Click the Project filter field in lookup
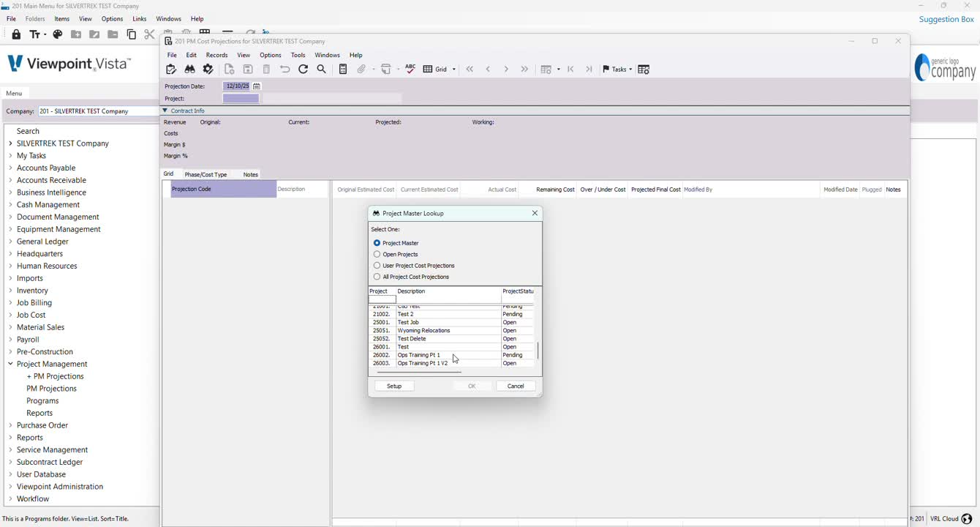980x527 pixels. point(382,299)
